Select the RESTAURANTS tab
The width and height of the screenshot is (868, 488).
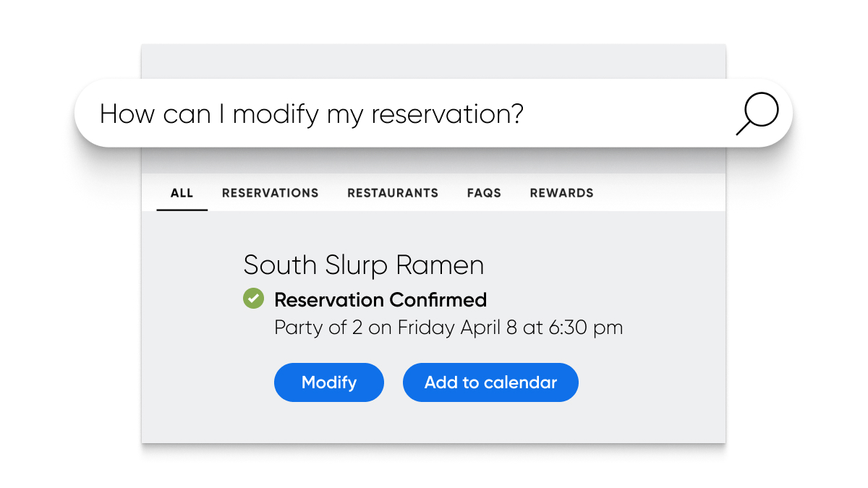point(393,193)
